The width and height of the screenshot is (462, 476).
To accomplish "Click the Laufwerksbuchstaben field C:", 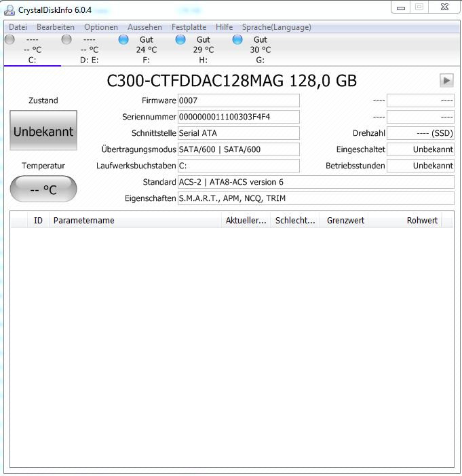I will (238, 166).
